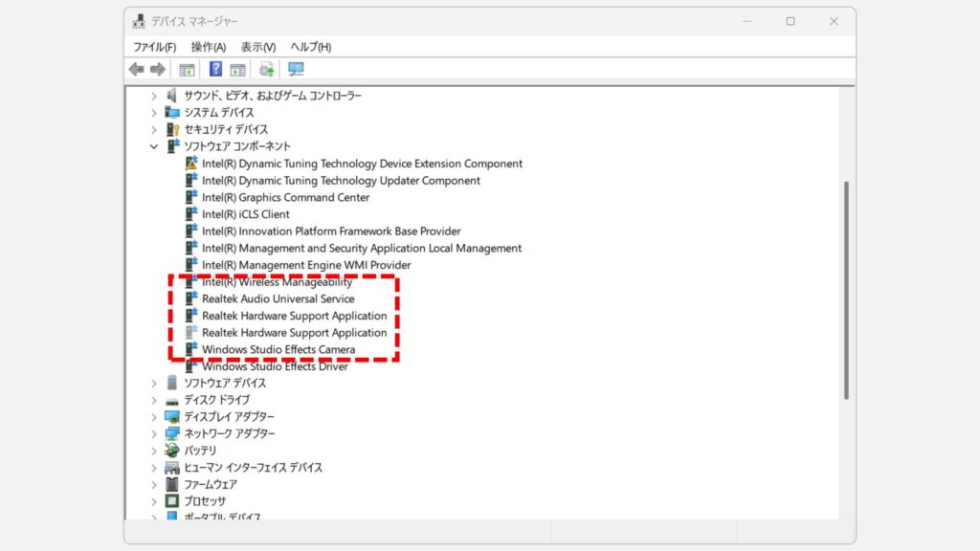Select Windows Studio Effects Driver entry
Image resolution: width=980 pixels, height=551 pixels.
coord(275,366)
